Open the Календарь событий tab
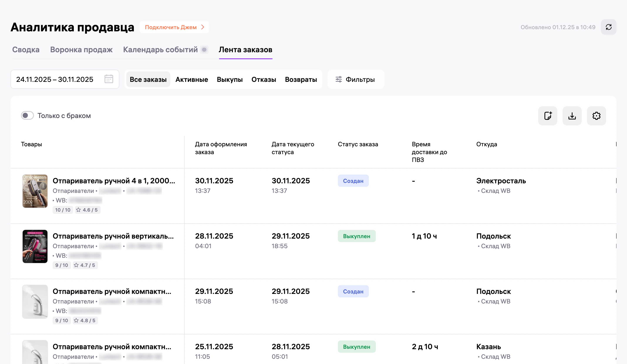The image size is (627, 364). coord(160,49)
